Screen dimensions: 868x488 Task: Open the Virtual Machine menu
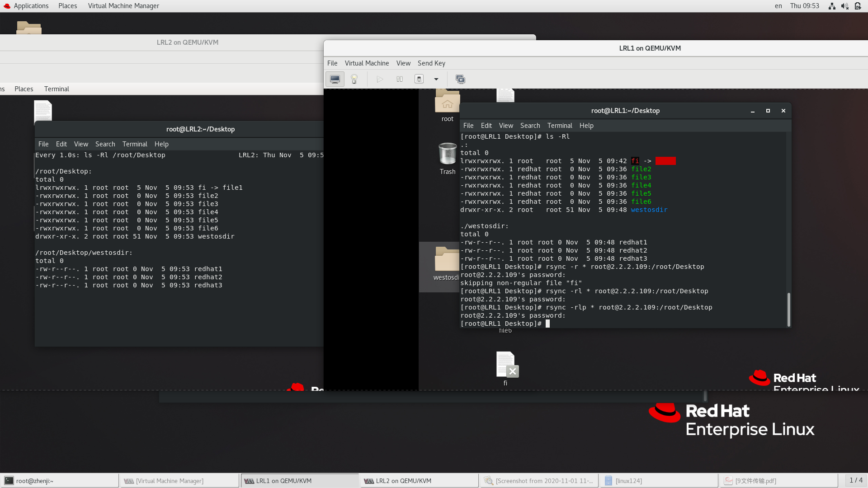(367, 63)
